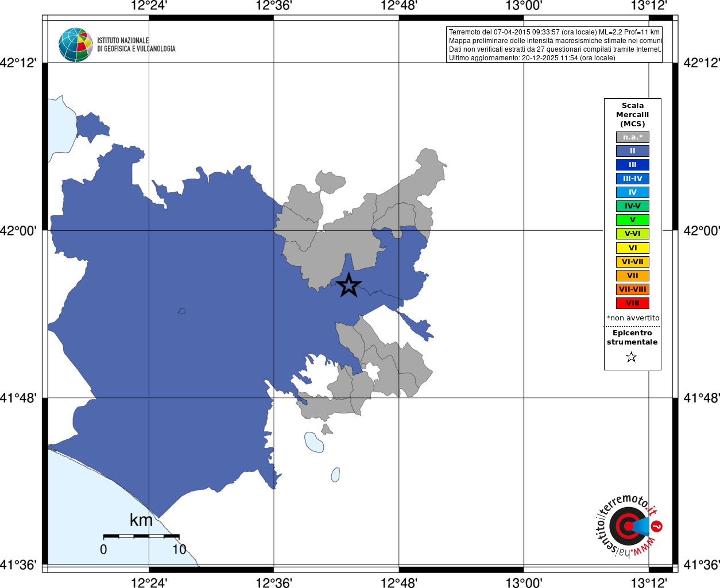720x588 pixels.
Task: Click the left 42°12' latitude label
Action: click(18, 63)
